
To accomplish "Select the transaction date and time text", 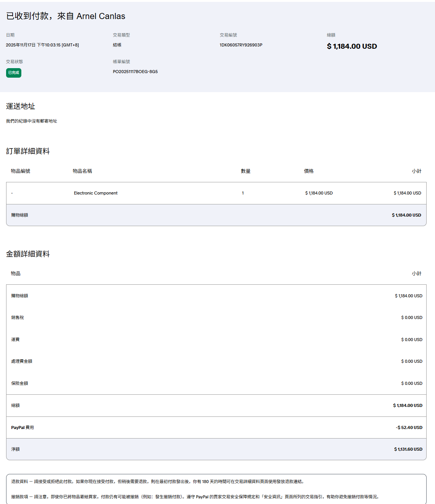I will [x=42, y=45].
